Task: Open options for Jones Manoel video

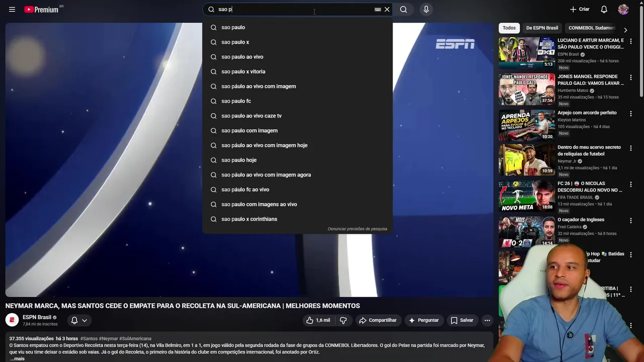Action: (x=631, y=77)
